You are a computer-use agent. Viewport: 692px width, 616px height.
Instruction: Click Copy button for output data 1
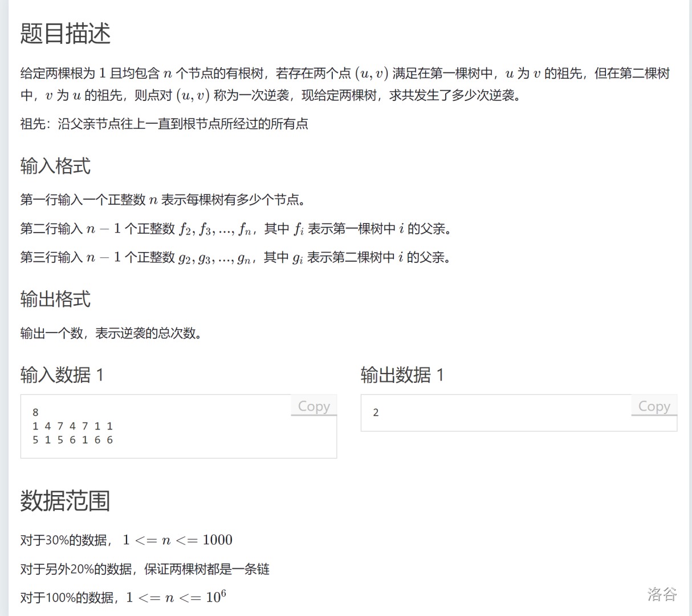coord(654,406)
